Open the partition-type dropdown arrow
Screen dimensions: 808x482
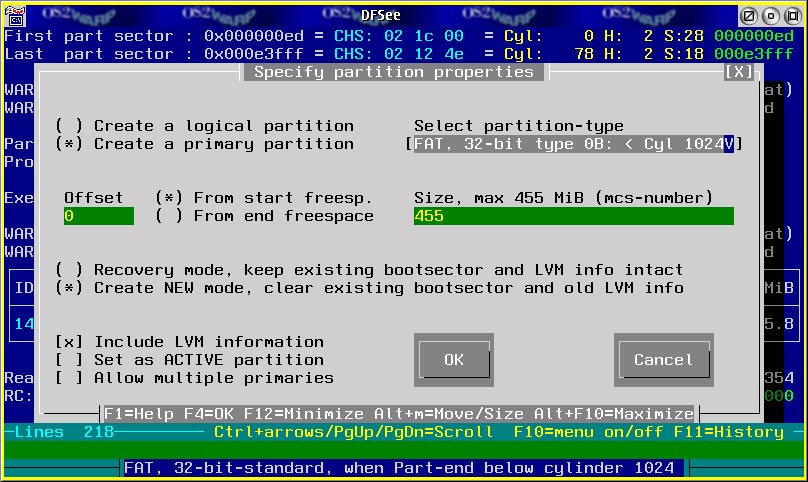click(x=729, y=144)
